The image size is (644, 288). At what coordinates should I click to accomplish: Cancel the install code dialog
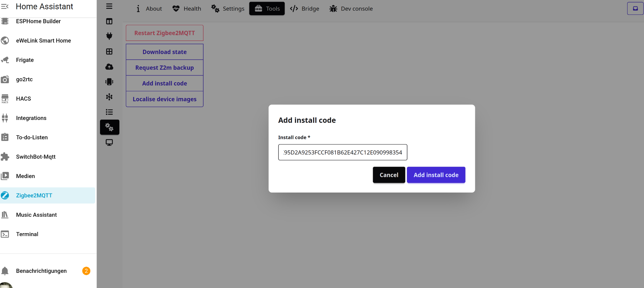(389, 175)
